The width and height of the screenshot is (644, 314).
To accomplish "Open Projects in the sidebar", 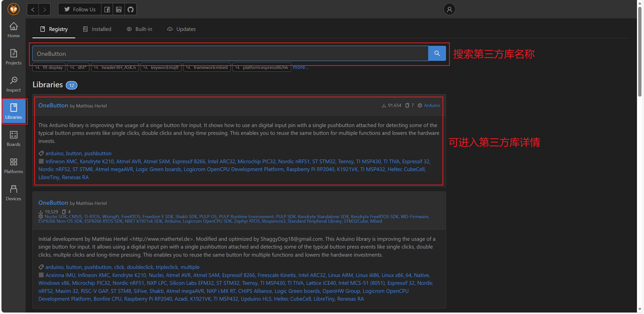I will [14, 57].
